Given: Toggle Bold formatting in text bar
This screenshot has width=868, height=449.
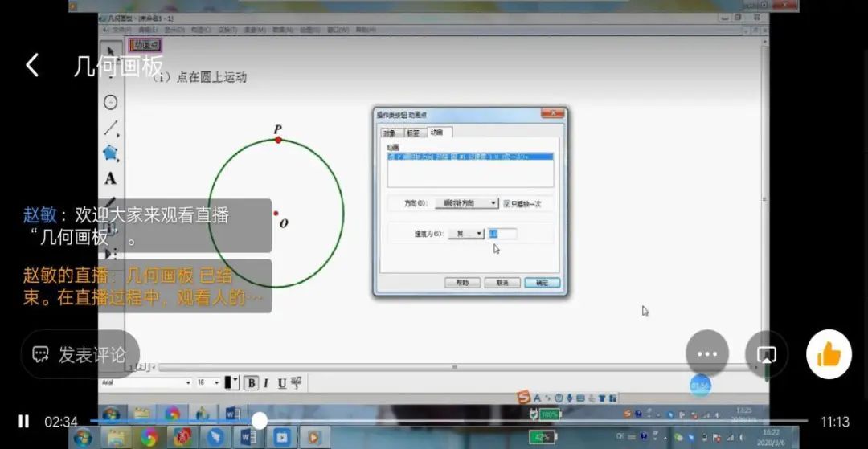Looking at the screenshot, I should tap(252, 383).
